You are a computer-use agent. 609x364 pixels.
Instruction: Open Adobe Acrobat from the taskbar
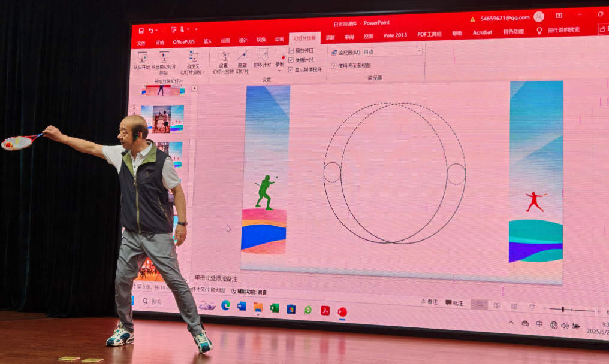click(x=325, y=310)
